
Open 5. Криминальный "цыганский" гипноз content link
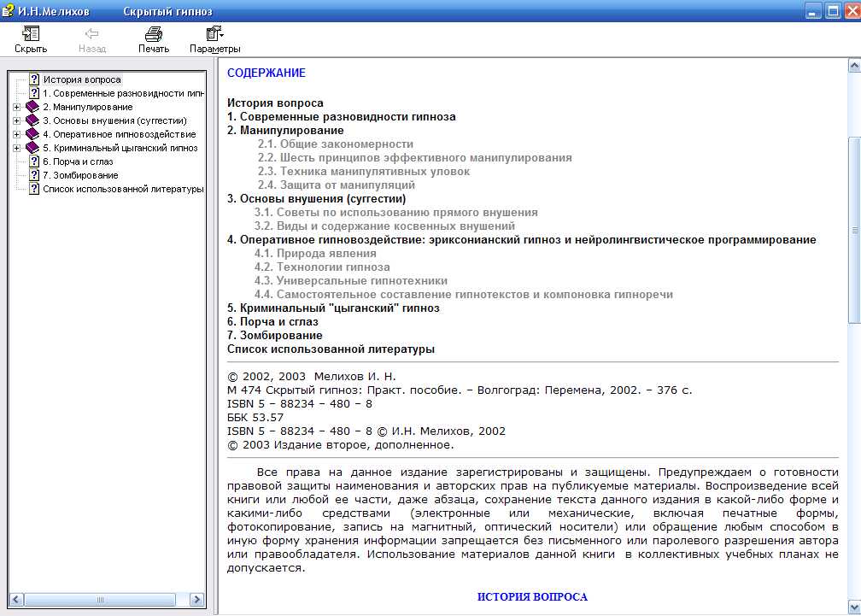[333, 308]
